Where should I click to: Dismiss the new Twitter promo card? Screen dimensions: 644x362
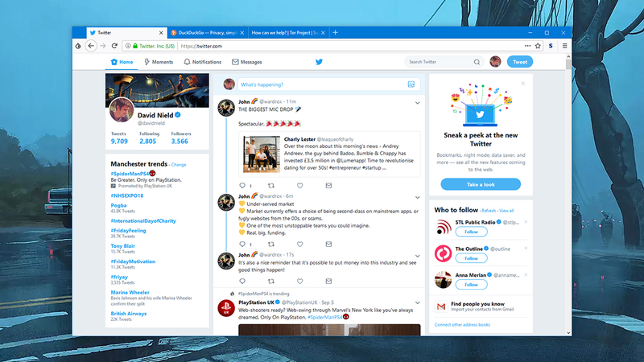522,84
